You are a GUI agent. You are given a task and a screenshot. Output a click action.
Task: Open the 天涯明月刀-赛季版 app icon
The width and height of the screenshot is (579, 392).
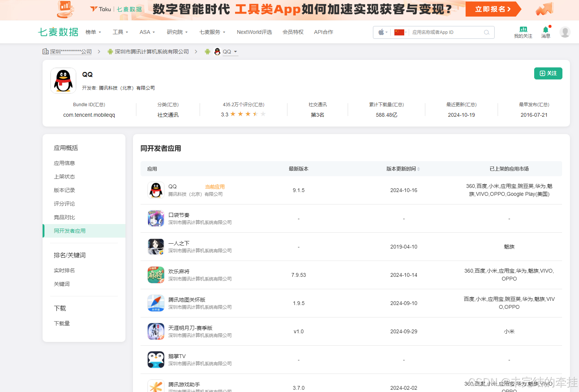click(156, 331)
